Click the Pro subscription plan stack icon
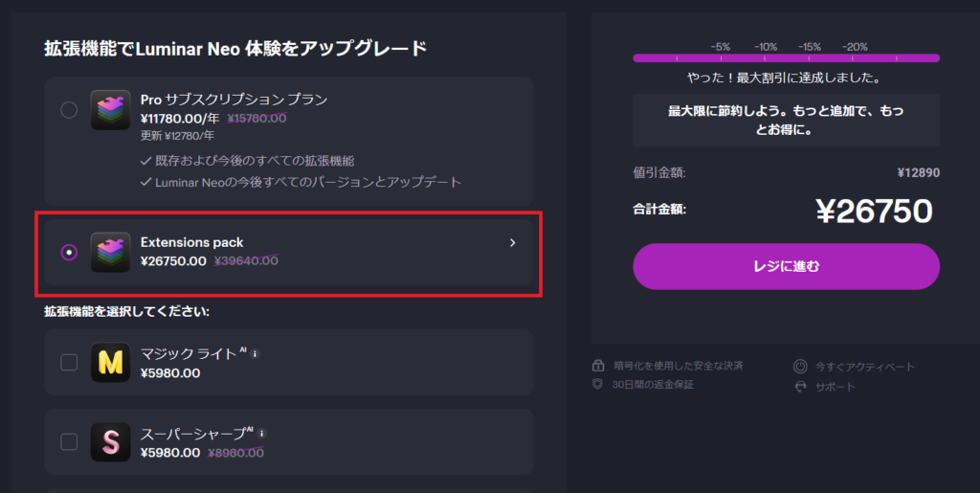 click(x=111, y=110)
